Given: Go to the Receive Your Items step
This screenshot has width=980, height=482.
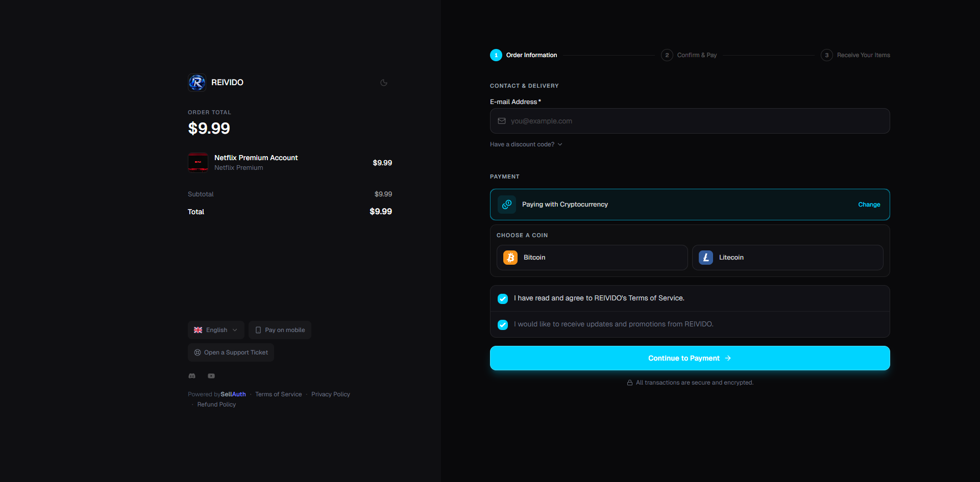Looking at the screenshot, I should [x=855, y=55].
